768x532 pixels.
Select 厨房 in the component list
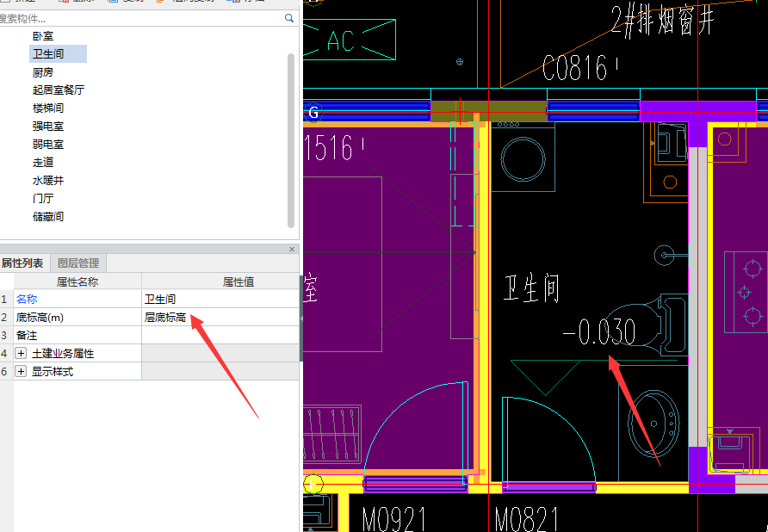[x=43, y=72]
